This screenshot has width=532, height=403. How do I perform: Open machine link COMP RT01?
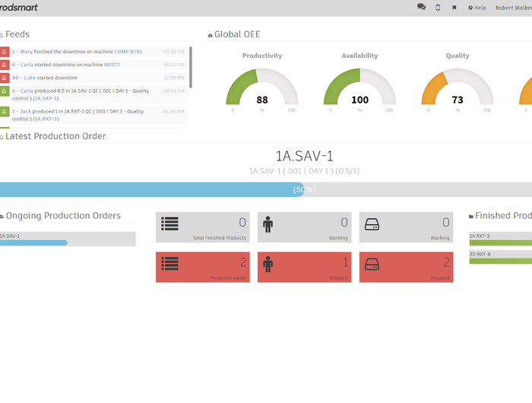tap(128, 52)
